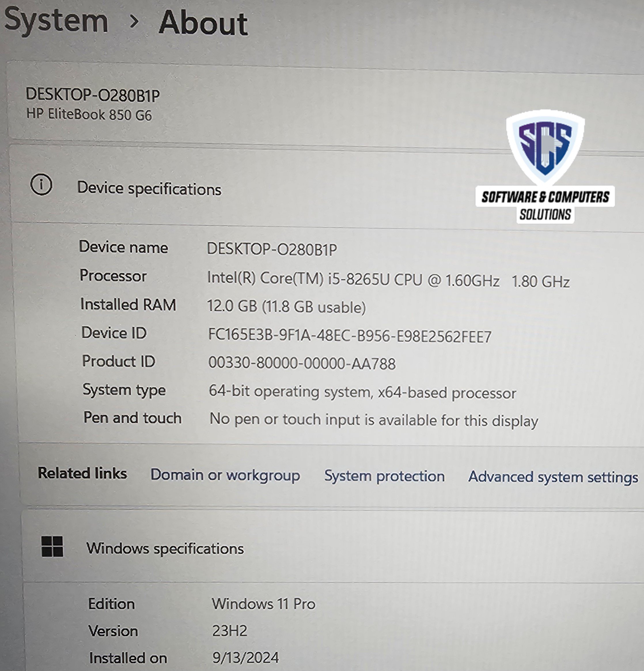Select the Processor value i5-8265U
Screen dimensions: 644x671
pyautogui.click(x=388, y=280)
